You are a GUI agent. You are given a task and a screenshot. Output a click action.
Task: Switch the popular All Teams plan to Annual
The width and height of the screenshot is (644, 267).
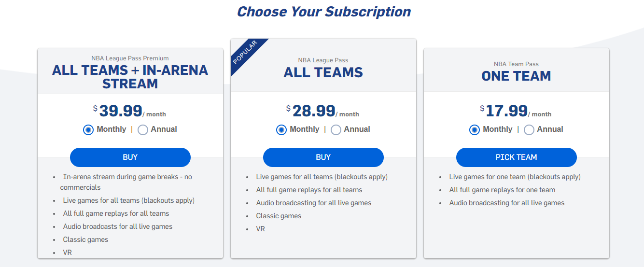coord(336,130)
